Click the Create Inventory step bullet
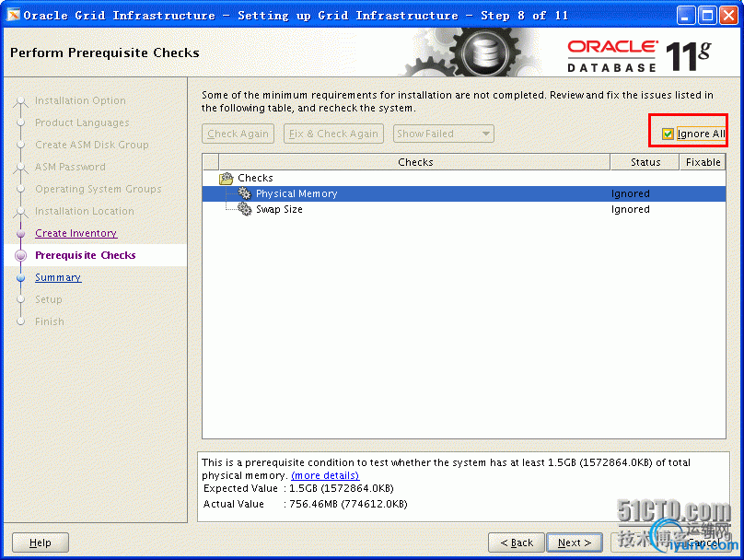This screenshot has width=744, height=560. (x=21, y=234)
